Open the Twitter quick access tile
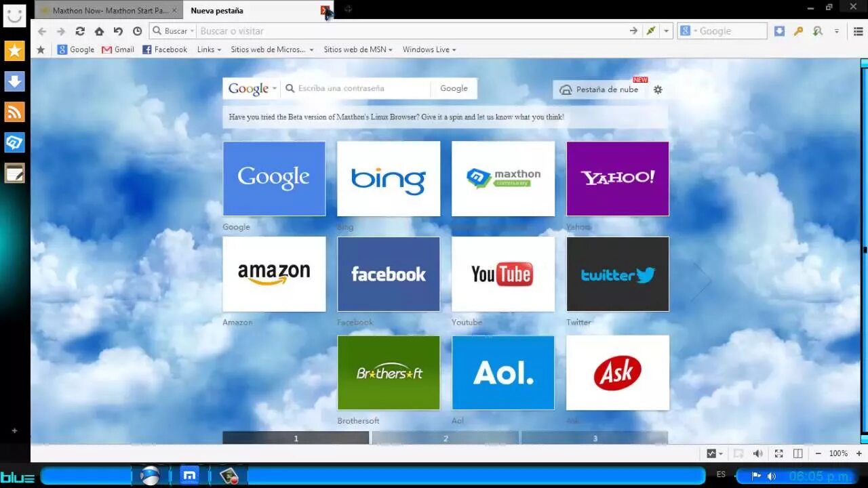The width and height of the screenshot is (868, 488). tap(618, 274)
